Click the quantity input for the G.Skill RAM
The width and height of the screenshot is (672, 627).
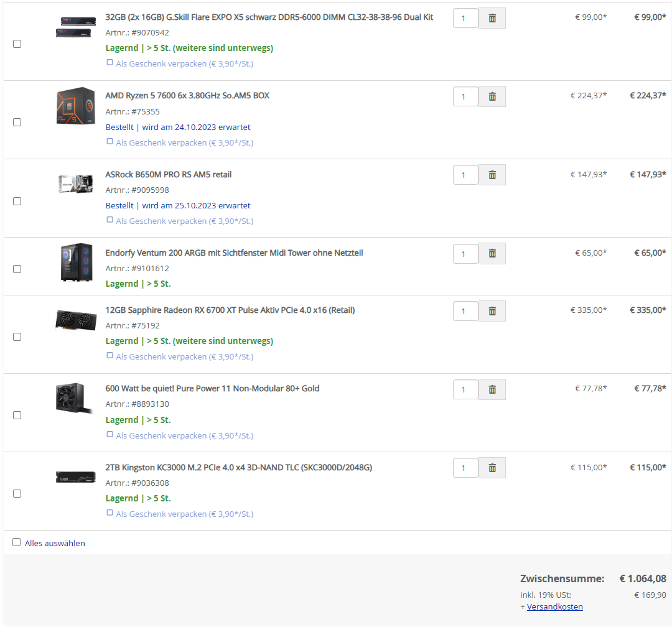465,18
